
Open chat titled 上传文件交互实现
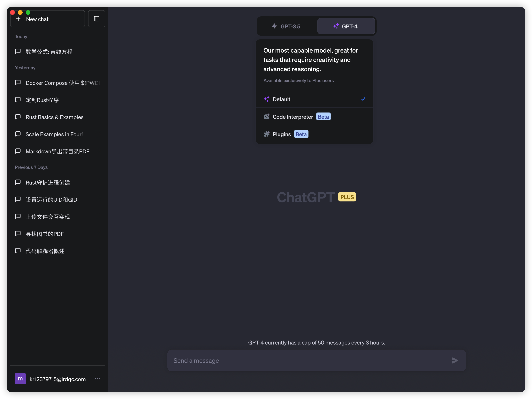point(58,216)
